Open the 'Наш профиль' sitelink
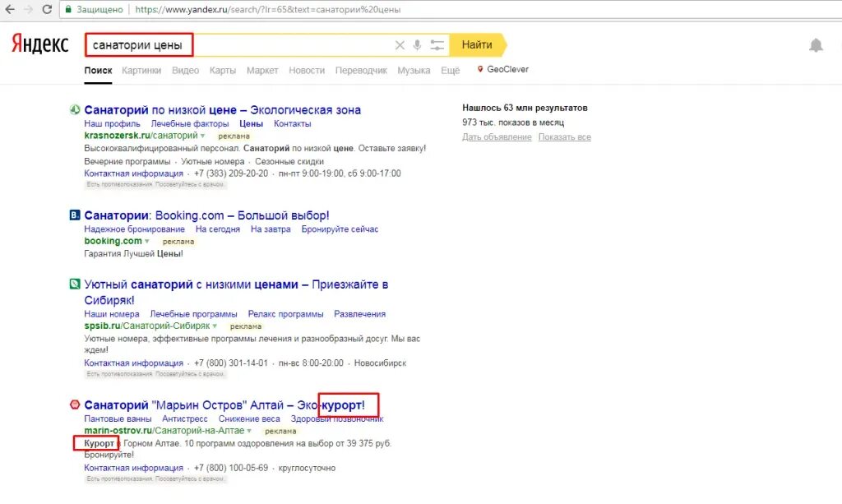The width and height of the screenshot is (842, 504). click(112, 123)
